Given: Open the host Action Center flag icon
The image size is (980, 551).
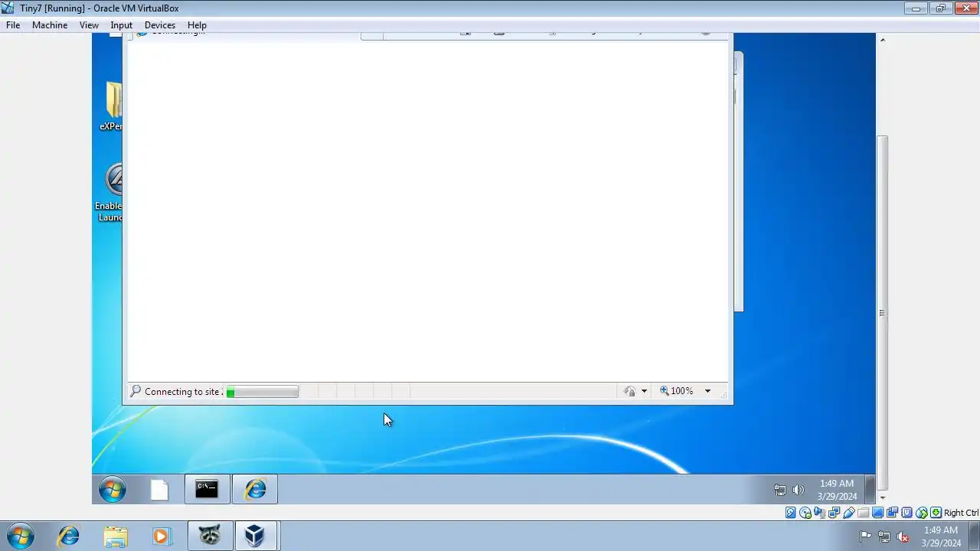Looking at the screenshot, I should (865, 536).
